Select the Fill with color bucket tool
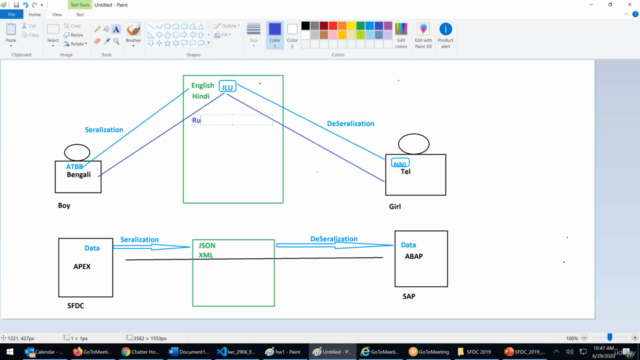Image resolution: width=640 pixels, height=360 pixels. coord(107,29)
